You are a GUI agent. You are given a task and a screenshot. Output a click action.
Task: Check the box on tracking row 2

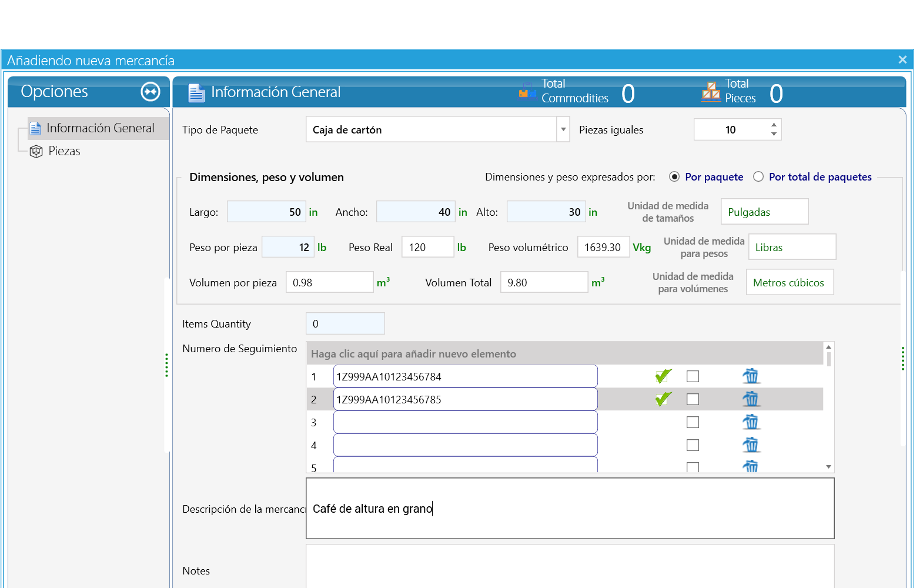click(693, 399)
